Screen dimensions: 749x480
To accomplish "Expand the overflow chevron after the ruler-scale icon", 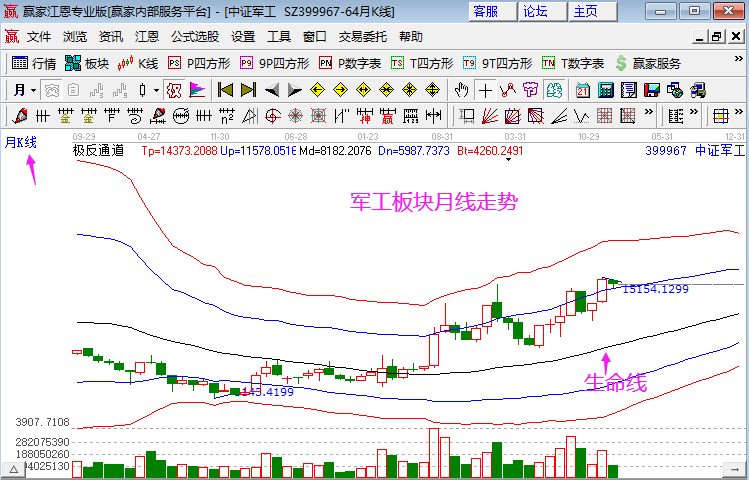I will point(694,112).
